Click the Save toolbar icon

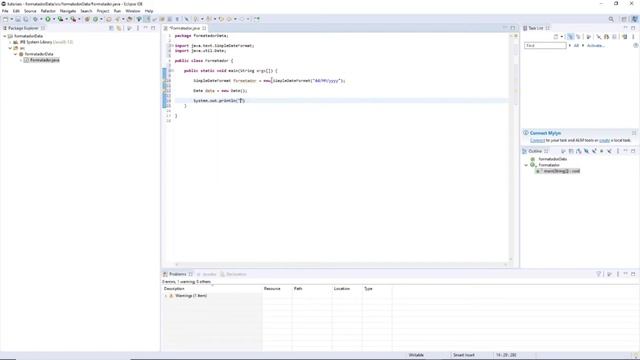(x=18, y=19)
